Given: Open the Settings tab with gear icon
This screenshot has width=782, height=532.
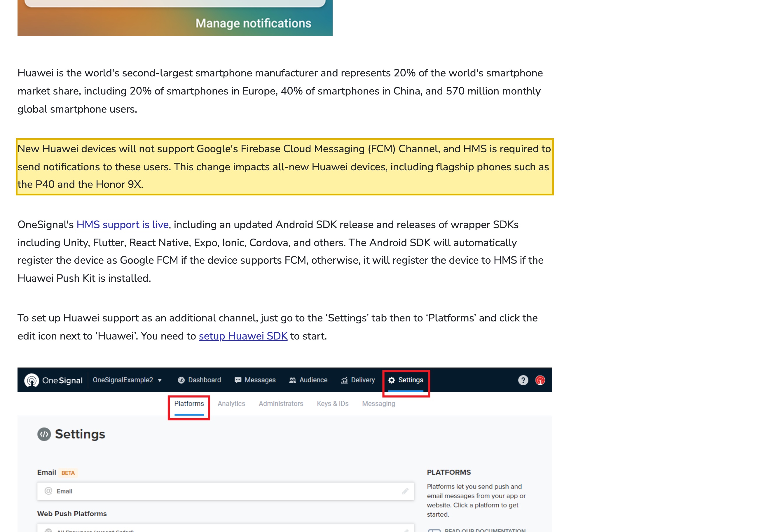Looking at the screenshot, I should tap(406, 380).
